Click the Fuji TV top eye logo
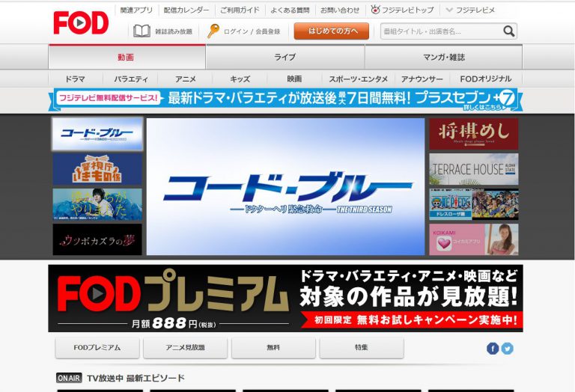The image size is (575, 392). (x=375, y=10)
